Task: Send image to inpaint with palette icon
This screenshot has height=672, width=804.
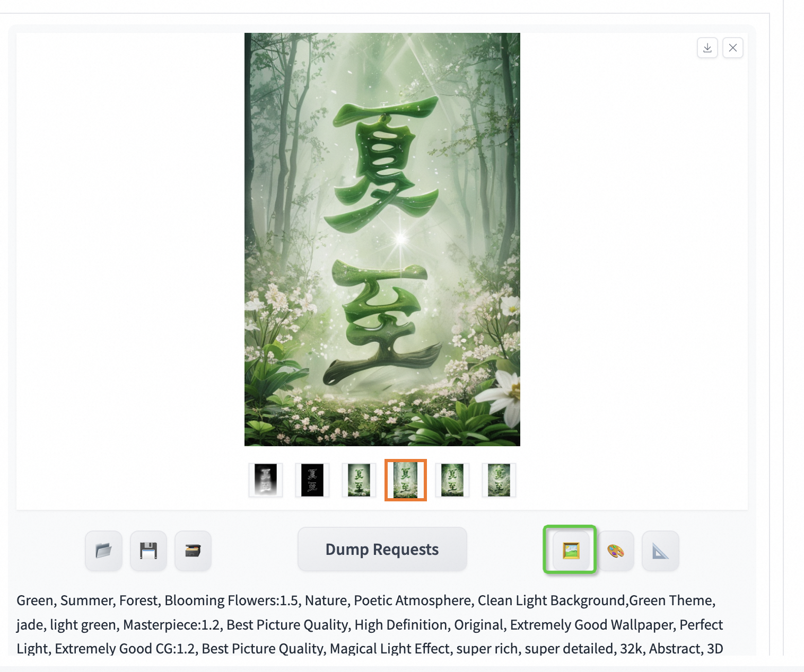Action: coord(616,551)
